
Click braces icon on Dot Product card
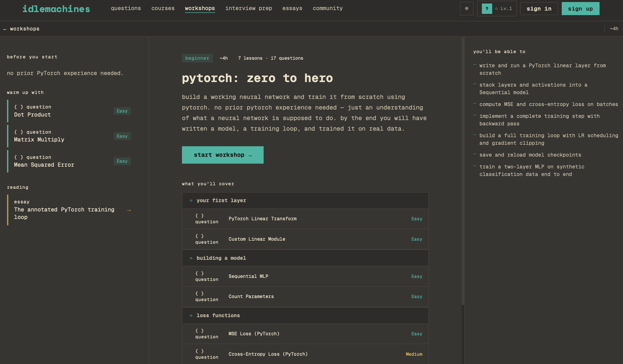coord(19,107)
